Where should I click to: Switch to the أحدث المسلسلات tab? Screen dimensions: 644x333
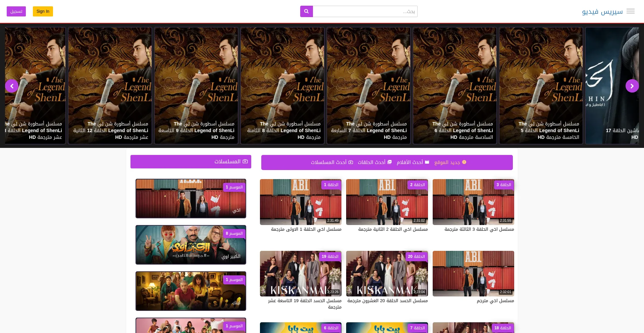[332, 162]
